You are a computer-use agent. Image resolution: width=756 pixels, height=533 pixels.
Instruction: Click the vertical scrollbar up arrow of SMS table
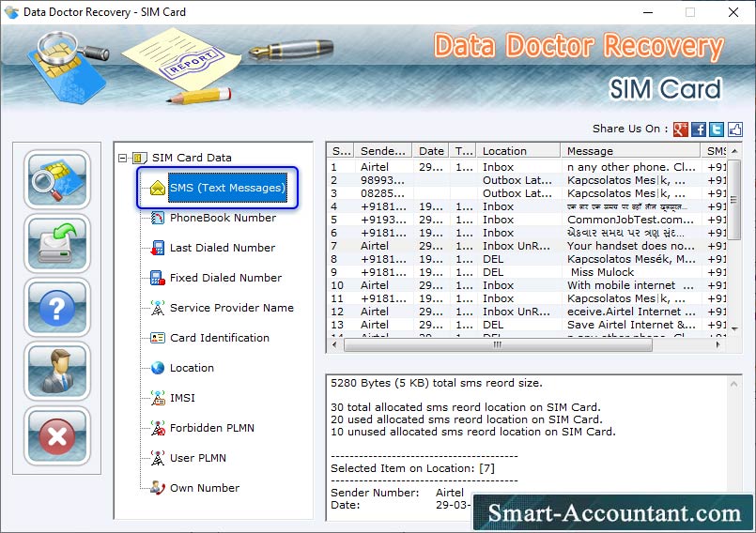[x=734, y=151]
